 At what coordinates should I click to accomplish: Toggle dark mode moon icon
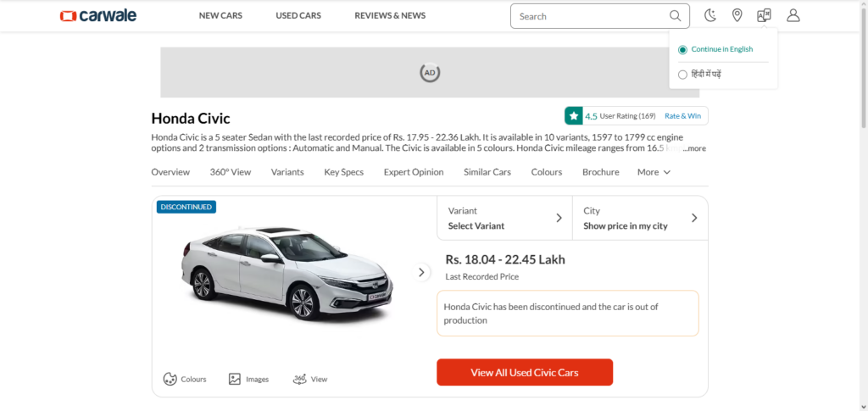coord(710,15)
